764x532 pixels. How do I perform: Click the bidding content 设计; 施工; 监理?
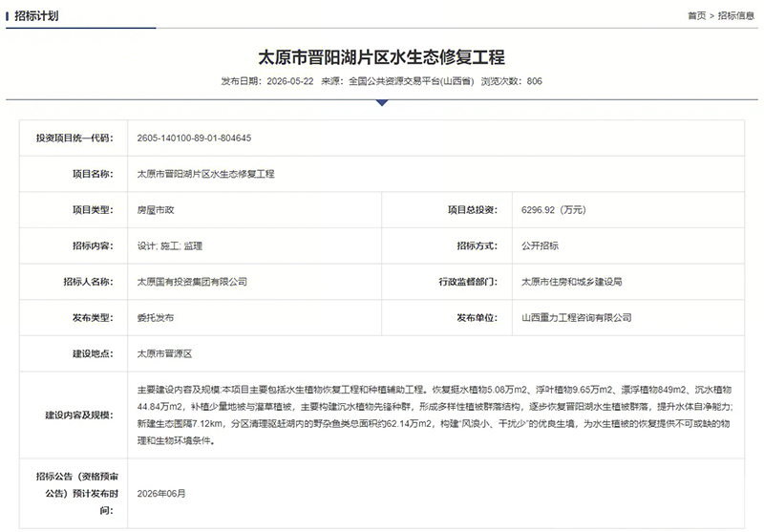[x=170, y=246]
